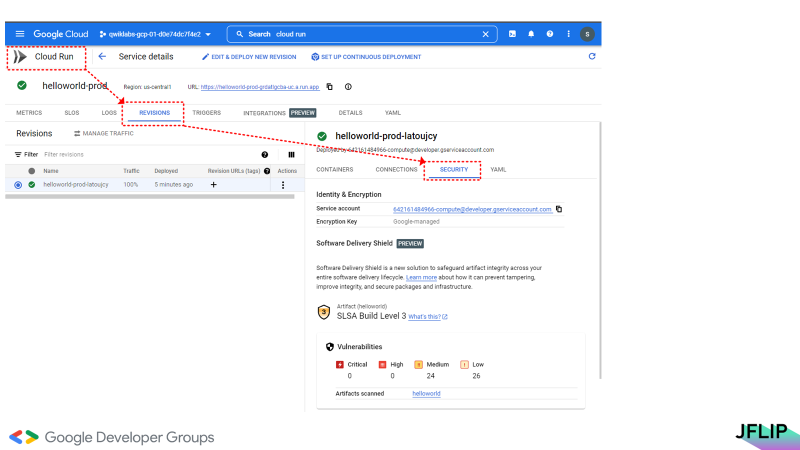Screen dimensions: 800x450
Task: Open the revision row actions menu
Action: click(283, 185)
